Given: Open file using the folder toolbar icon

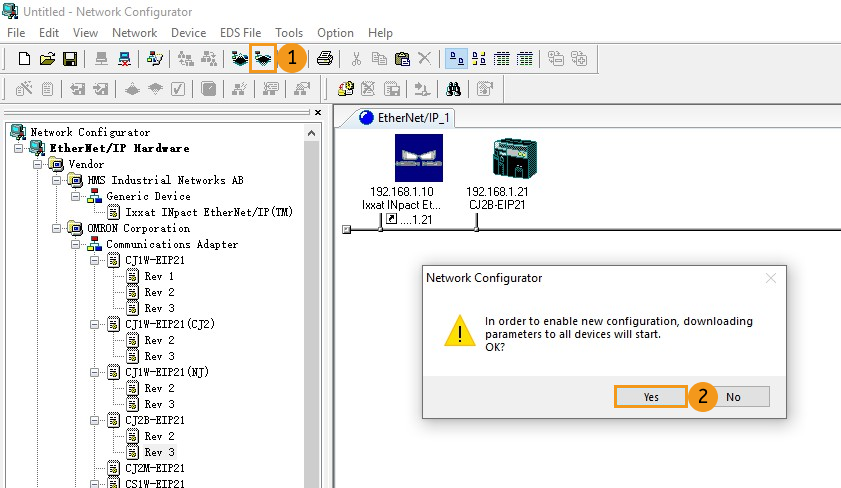Looking at the screenshot, I should click(47, 58).
